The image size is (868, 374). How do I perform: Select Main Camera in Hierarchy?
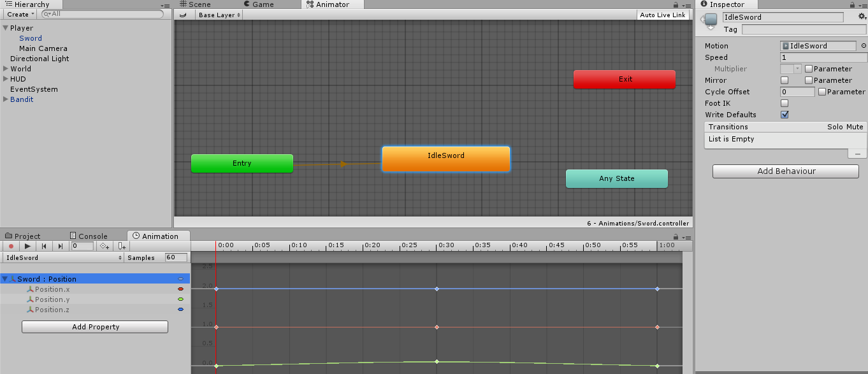(x=43, y=48)
